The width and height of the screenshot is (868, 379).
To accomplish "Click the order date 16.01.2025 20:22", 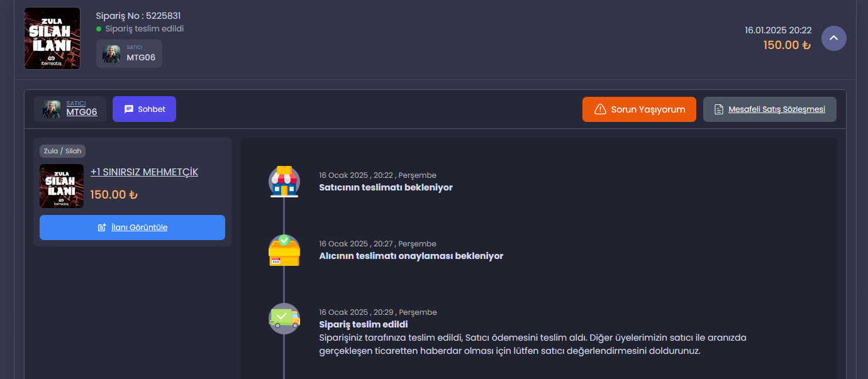I will tap(778, 30).
